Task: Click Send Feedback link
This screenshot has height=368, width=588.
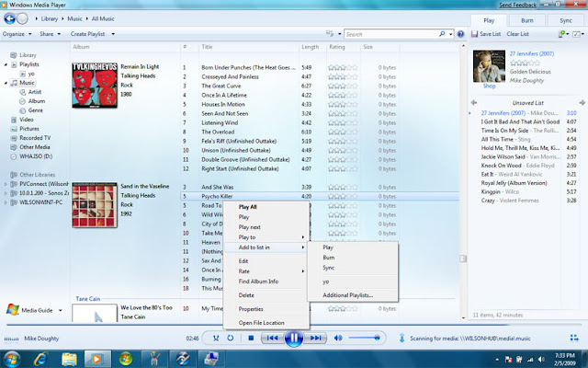Action: (x=517, y=5)
